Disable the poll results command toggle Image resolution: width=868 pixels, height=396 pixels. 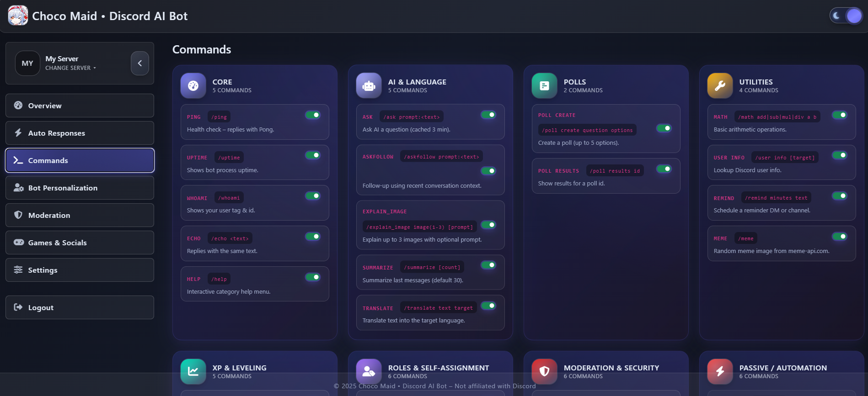tap(664, 169)
